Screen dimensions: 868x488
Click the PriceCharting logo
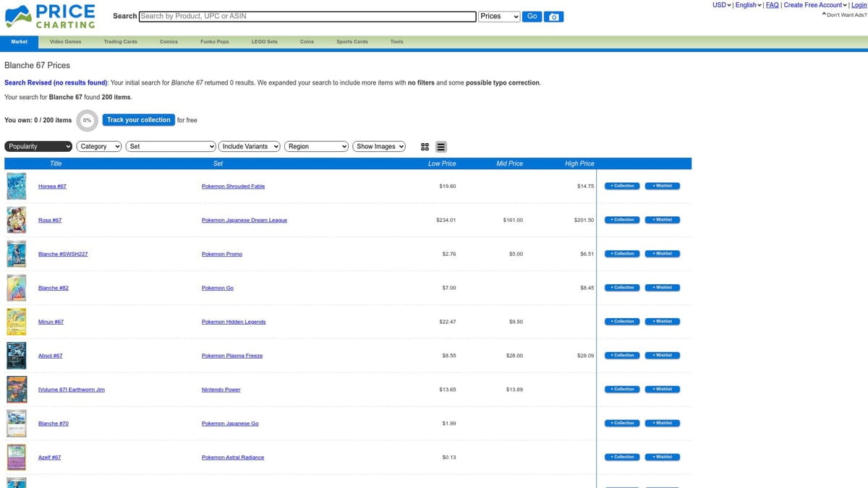51,16
